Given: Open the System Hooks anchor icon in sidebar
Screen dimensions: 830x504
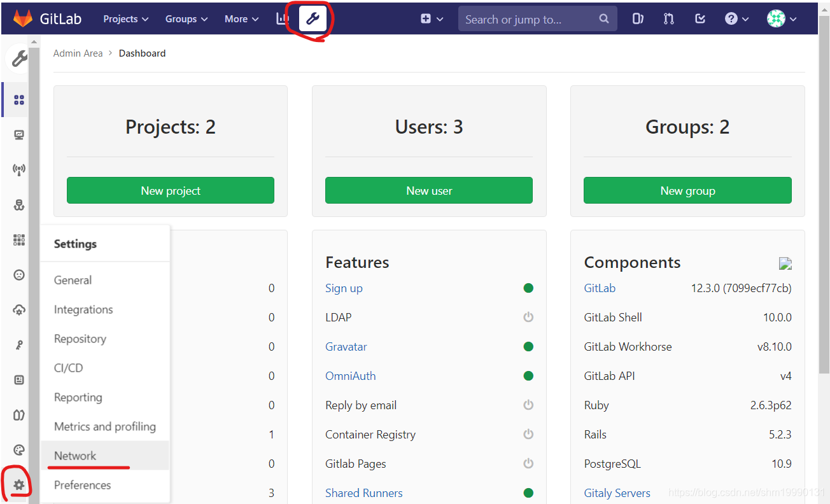Looking at the screenshot, I should tap(19, 205).
